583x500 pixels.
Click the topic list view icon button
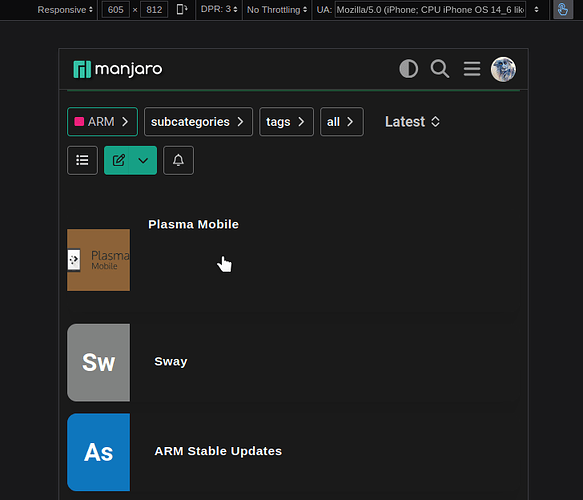83,161
